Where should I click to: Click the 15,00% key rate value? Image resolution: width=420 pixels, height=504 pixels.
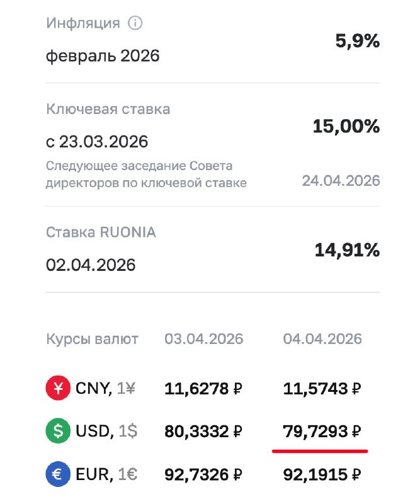coord(346,126)
